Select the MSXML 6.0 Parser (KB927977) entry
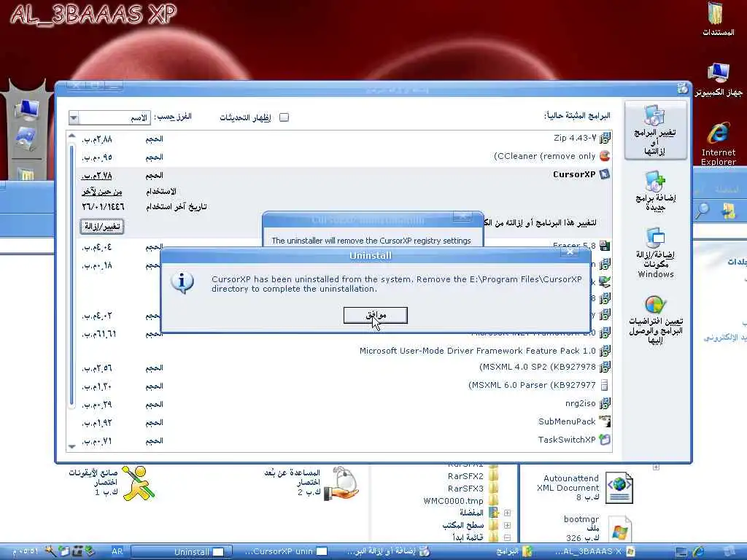 tap(532, 385)
